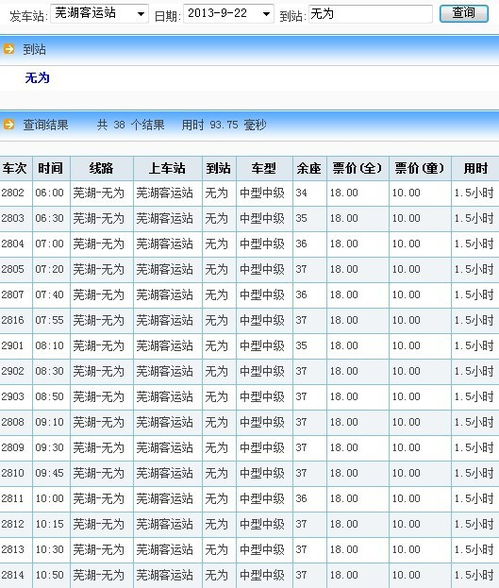Screen dimensions: 499x588
Task: Click departure time 07:20
Action: click(49, 269)
